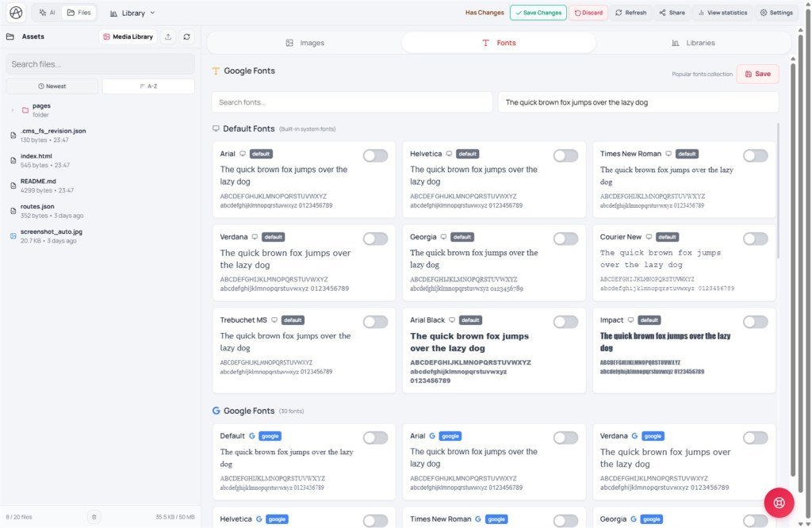This screenshot has height=528, width=812.
Task: Click the index.html file icon
Action: click(x=13, y=160)
